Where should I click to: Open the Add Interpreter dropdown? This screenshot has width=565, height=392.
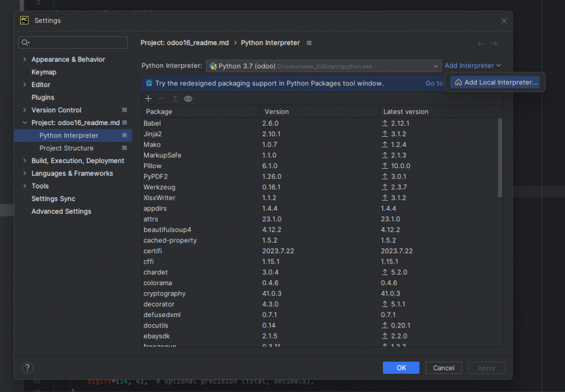(472, 66)
